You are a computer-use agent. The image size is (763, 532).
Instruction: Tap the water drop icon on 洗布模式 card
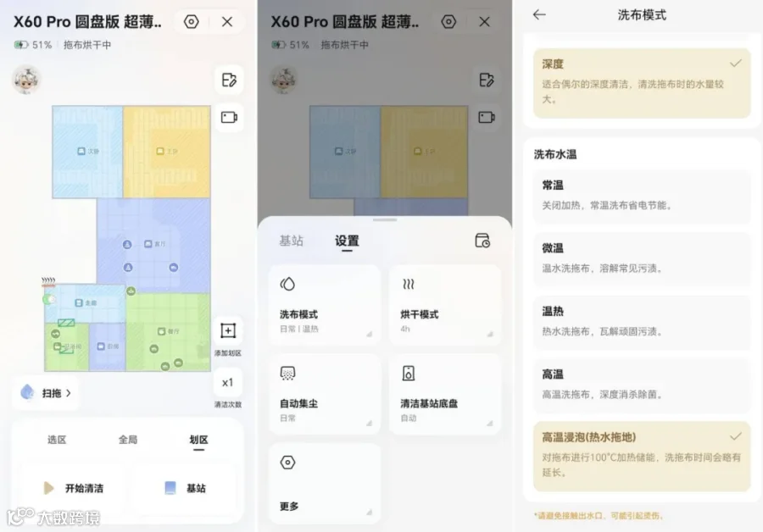coord(287,284)
